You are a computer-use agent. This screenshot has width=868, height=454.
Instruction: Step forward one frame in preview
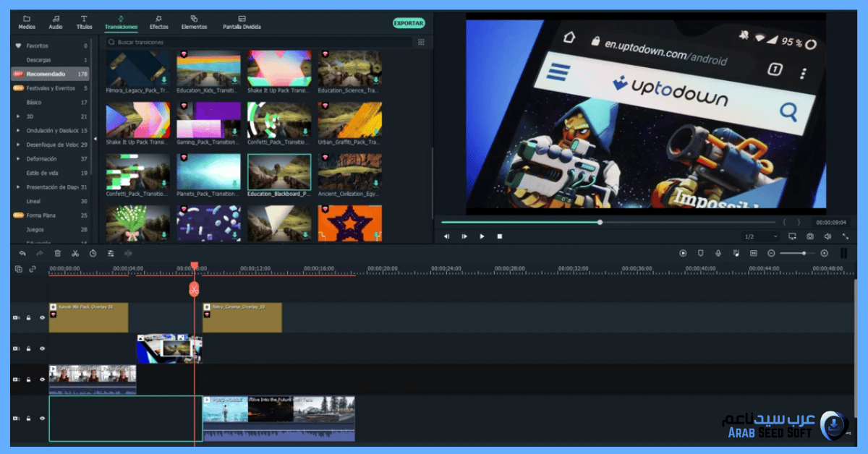click(464, 236)
